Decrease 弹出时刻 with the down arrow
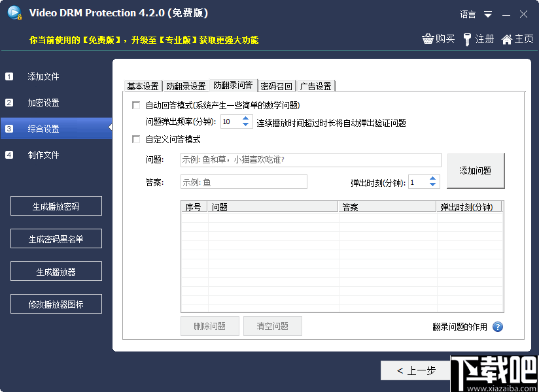 (x=432, y=185)
